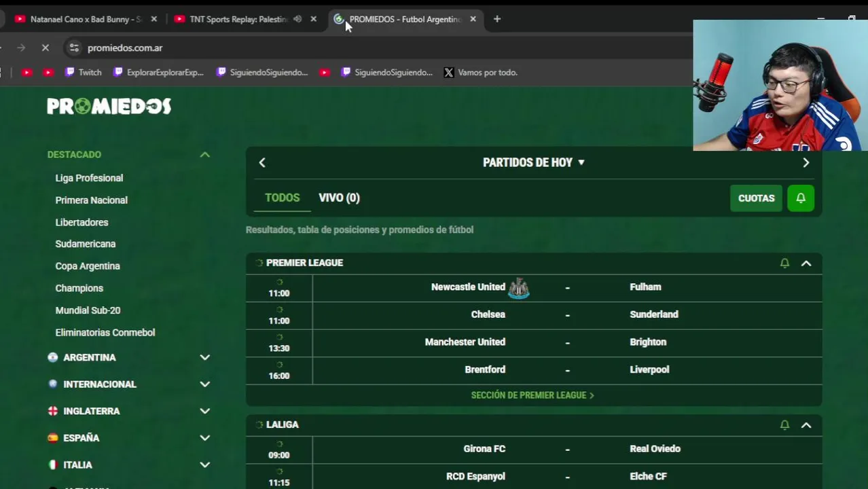This screenshot has width=868, height=489.
Task: Open Libertadores in sidebar
Action: pos(82,222)
